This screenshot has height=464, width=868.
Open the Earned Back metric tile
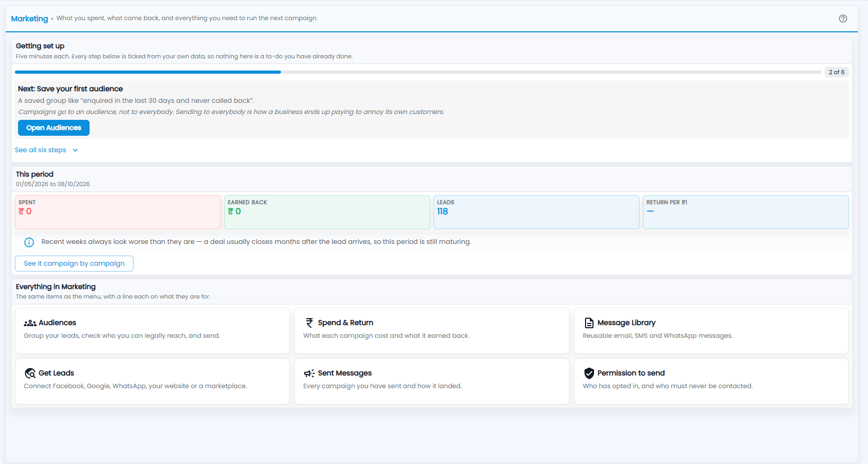327,212
